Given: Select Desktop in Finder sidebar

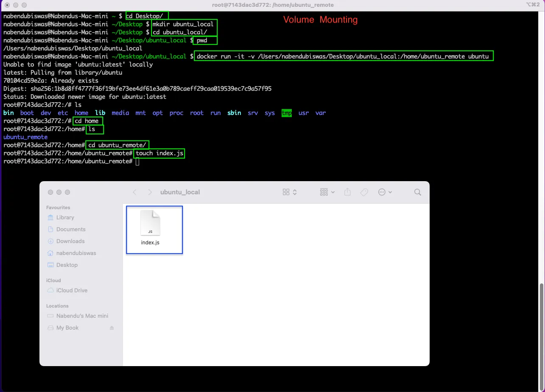Looking at the screenshot, I should [67, 265].
